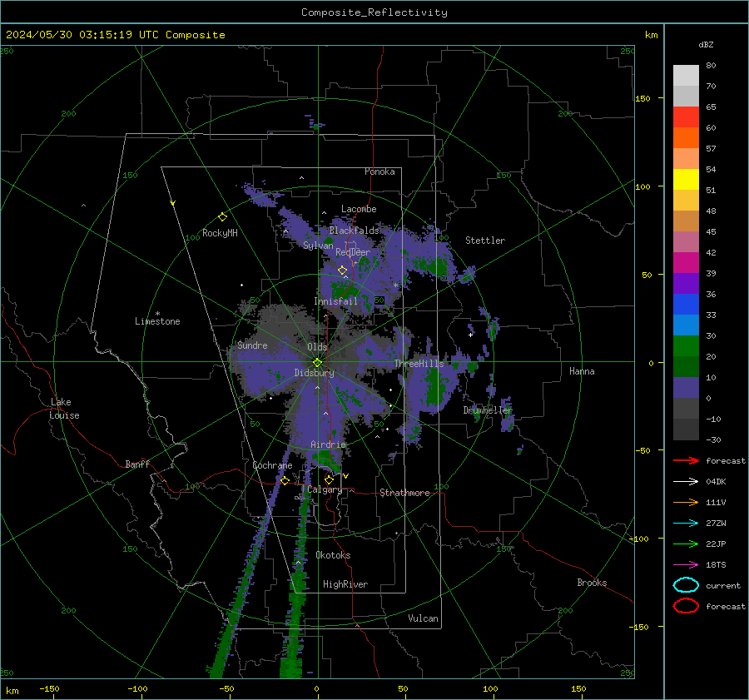Select the bright yellow swatch beside 54 dBZ
Image resolution: width=749 pixels, height=700 pixels.
click(686, 179)
